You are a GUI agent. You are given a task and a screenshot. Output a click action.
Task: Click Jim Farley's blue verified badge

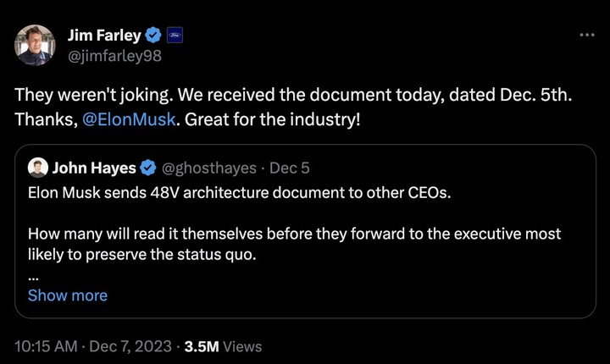point(152,36)
